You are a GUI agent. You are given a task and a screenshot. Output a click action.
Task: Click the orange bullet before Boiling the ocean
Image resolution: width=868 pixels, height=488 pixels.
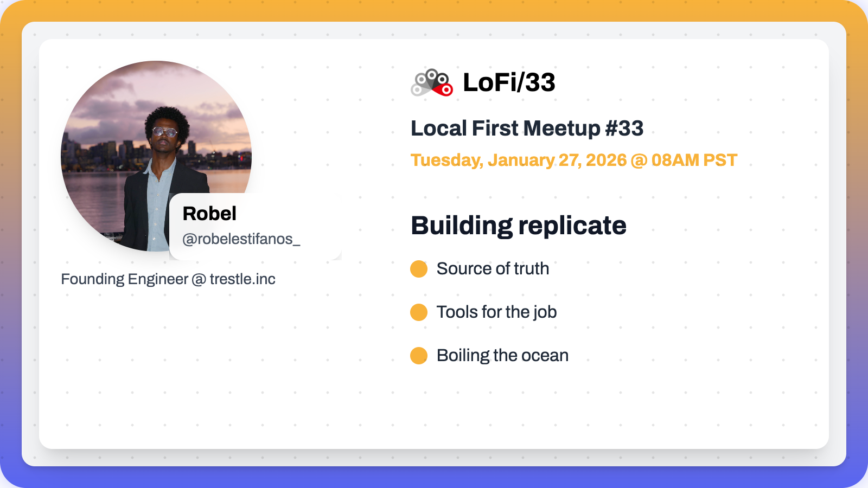point(419,356)
